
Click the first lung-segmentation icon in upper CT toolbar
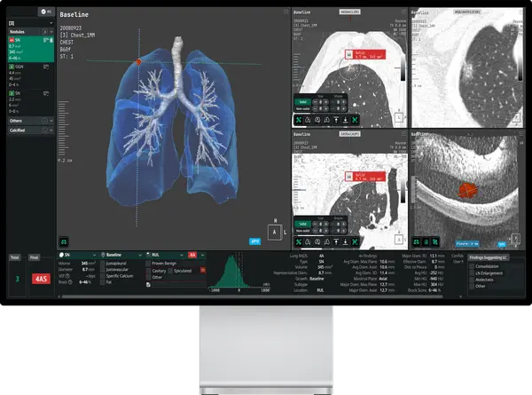click(x=308, y=120)
